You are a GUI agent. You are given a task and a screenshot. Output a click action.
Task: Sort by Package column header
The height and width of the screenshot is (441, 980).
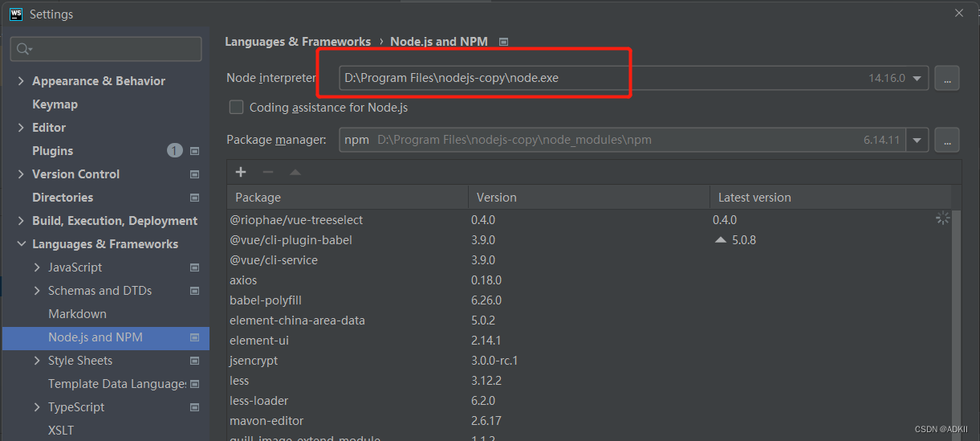click(348, 198)
